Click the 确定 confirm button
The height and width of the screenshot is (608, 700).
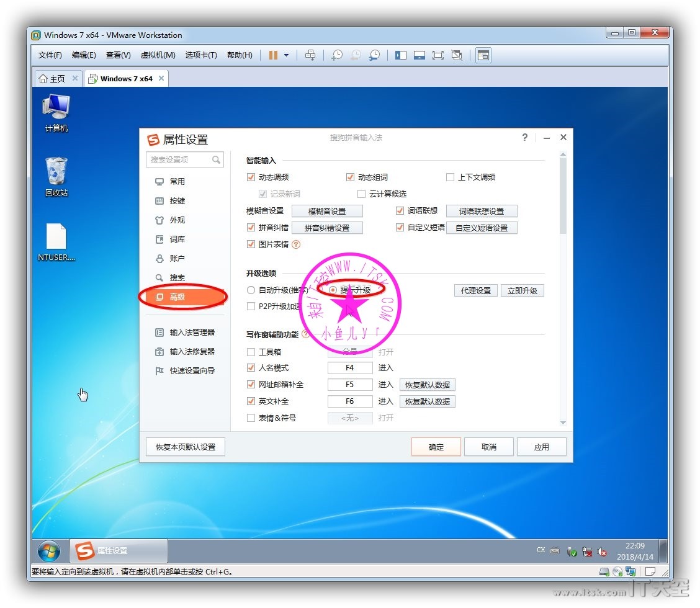(436, 447)
